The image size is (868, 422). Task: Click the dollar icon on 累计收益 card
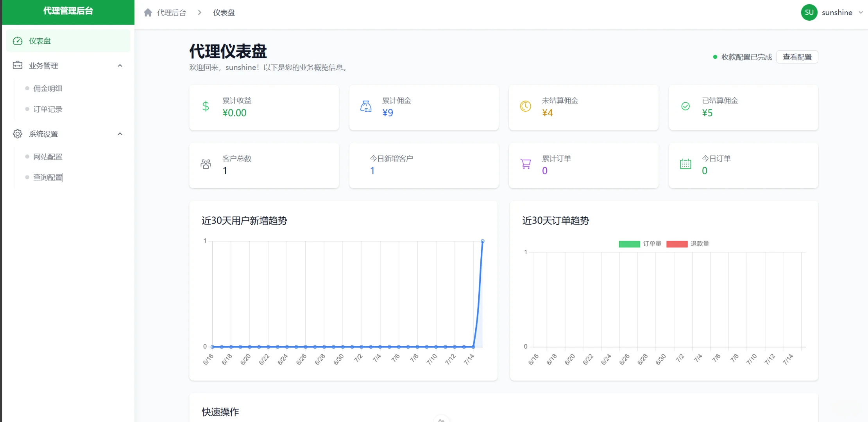point(206,106)
